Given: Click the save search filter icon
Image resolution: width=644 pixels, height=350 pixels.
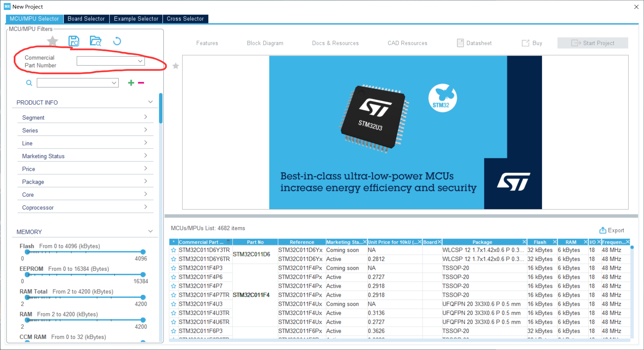Looking at the screenshot, I should tap(74, 41).
